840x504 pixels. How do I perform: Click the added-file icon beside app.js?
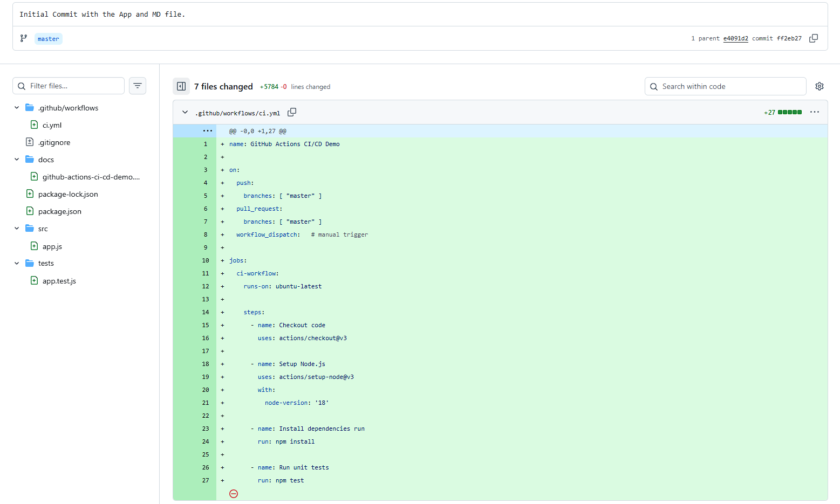point(34,246)
